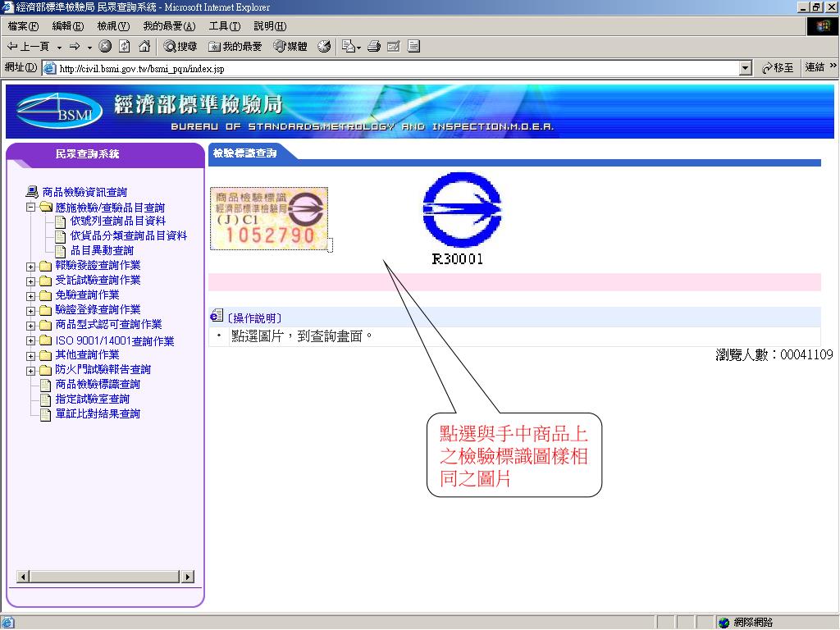
Task: Go to the Home page icon
Action: (x=144, y=47)
